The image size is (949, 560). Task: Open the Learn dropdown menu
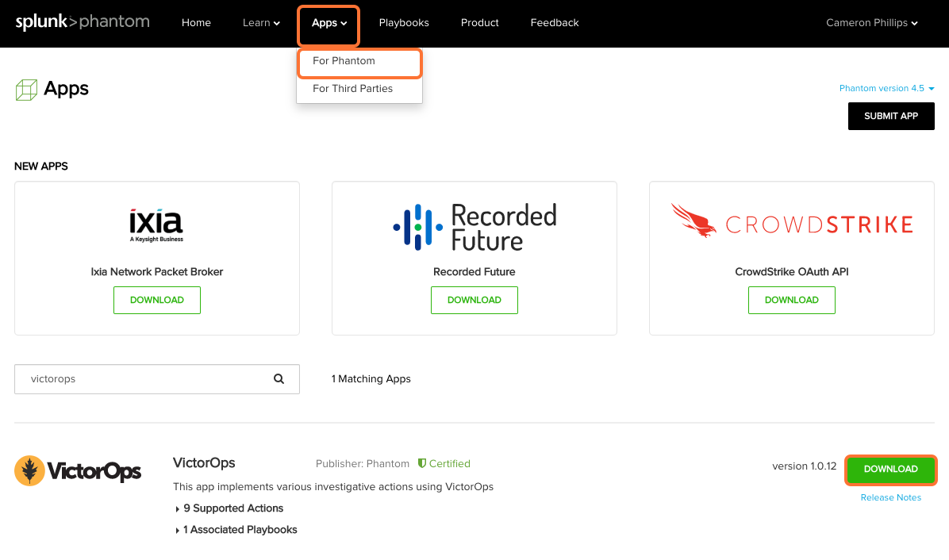pyautogui.click(x=261, y=23)
